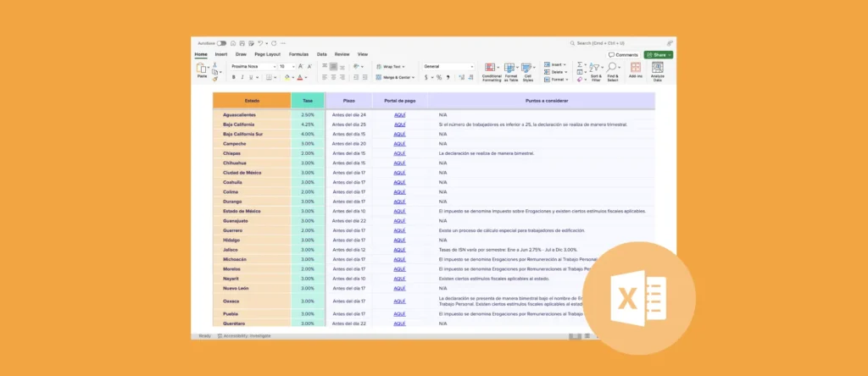
Task: Click the Format Painter brush icon
Action: pyautogui.click(x=215, y=78)
